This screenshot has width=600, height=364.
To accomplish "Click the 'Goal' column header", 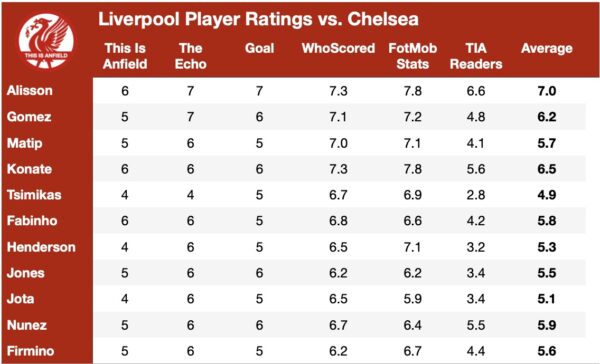I will point(259,48).
